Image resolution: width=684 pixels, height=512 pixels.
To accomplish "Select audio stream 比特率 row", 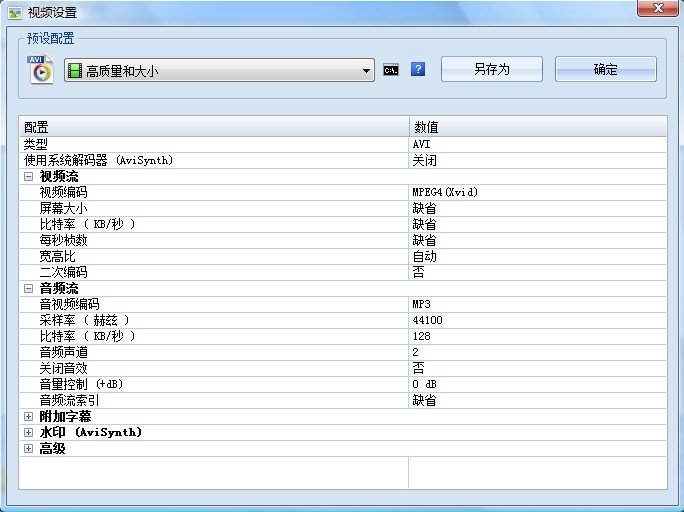I will pyautogui.click(x=343, y=336).
